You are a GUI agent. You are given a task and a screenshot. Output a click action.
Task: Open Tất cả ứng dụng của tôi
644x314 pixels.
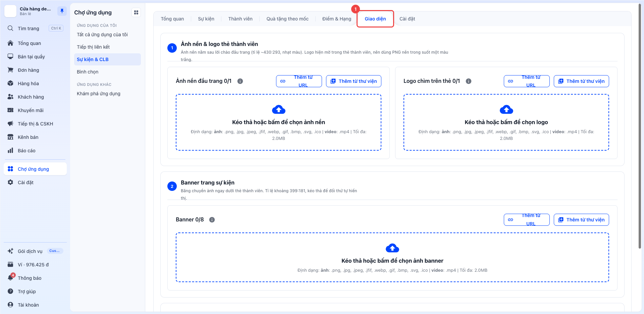(x=107, y=35)
